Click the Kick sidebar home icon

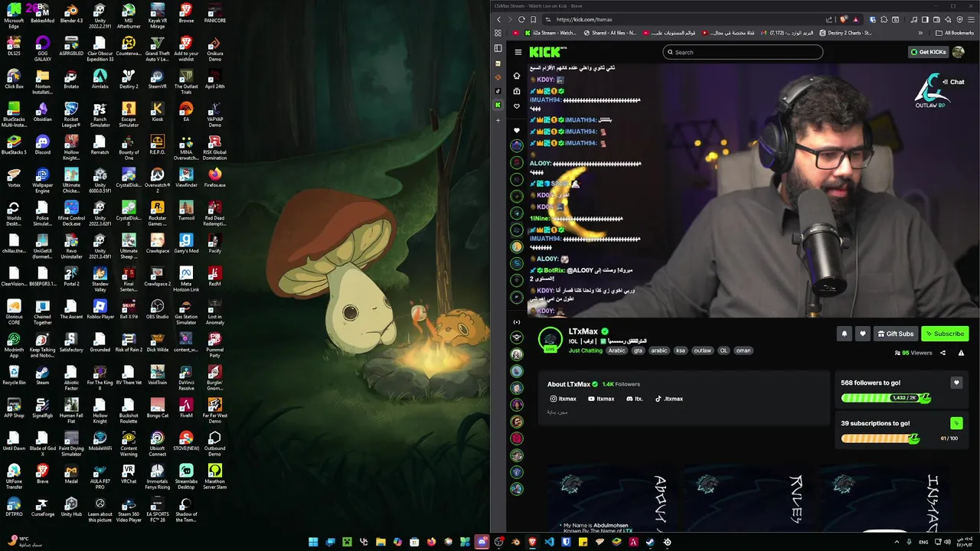pyautogui.click(x=517, y=76)
